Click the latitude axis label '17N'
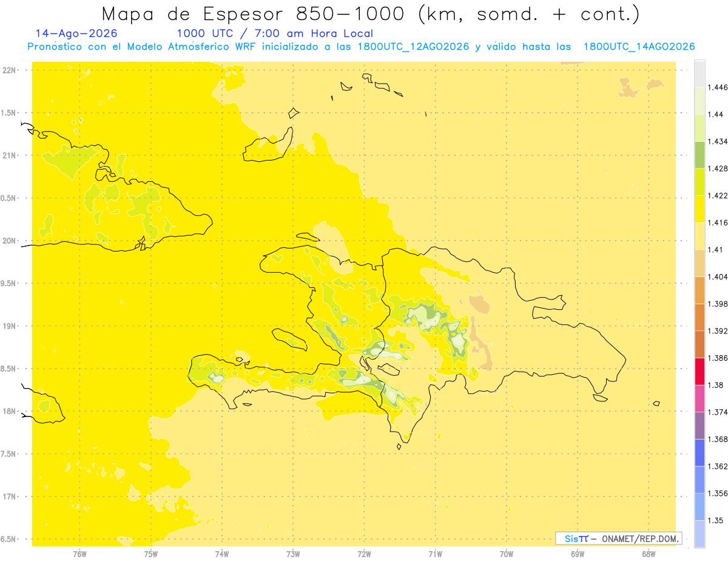 coord(10,497)
